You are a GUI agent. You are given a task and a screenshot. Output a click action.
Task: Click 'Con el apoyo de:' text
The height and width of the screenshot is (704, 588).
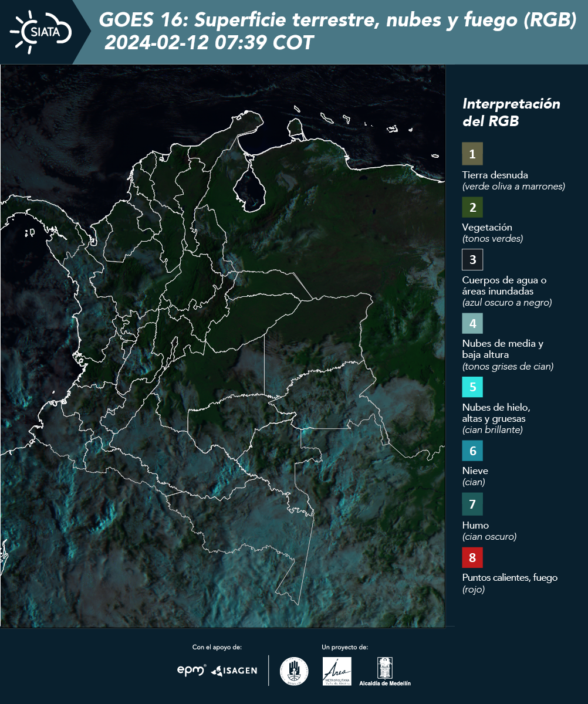tap(217, 647)
